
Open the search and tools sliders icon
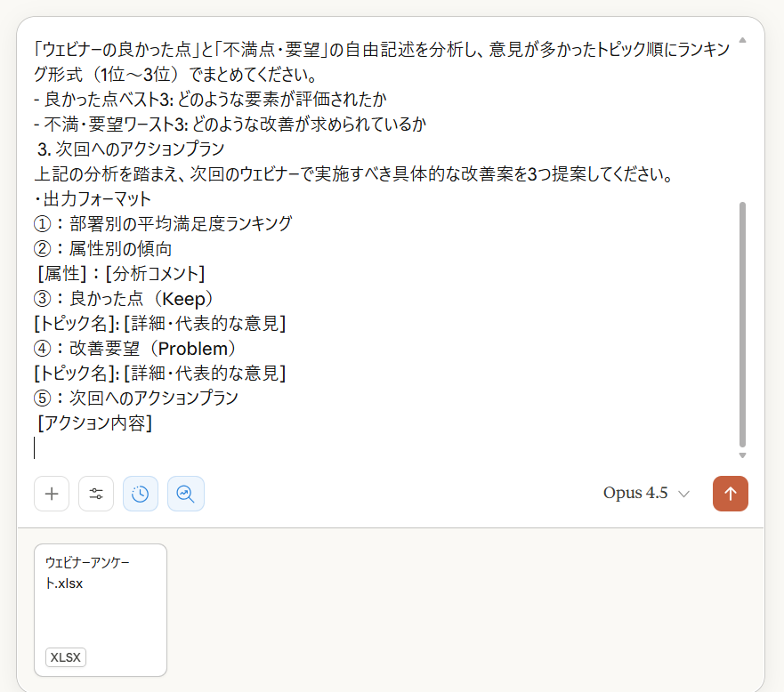(96, 494)
